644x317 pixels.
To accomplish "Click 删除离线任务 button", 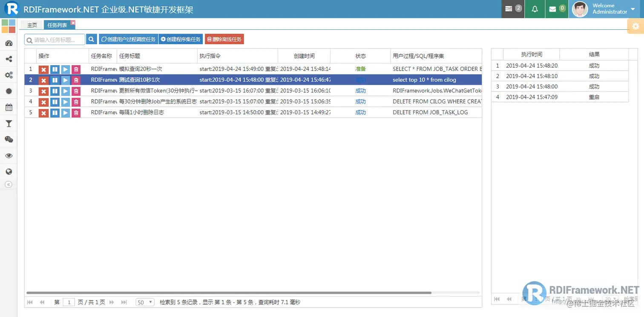I will click(224, 40).
